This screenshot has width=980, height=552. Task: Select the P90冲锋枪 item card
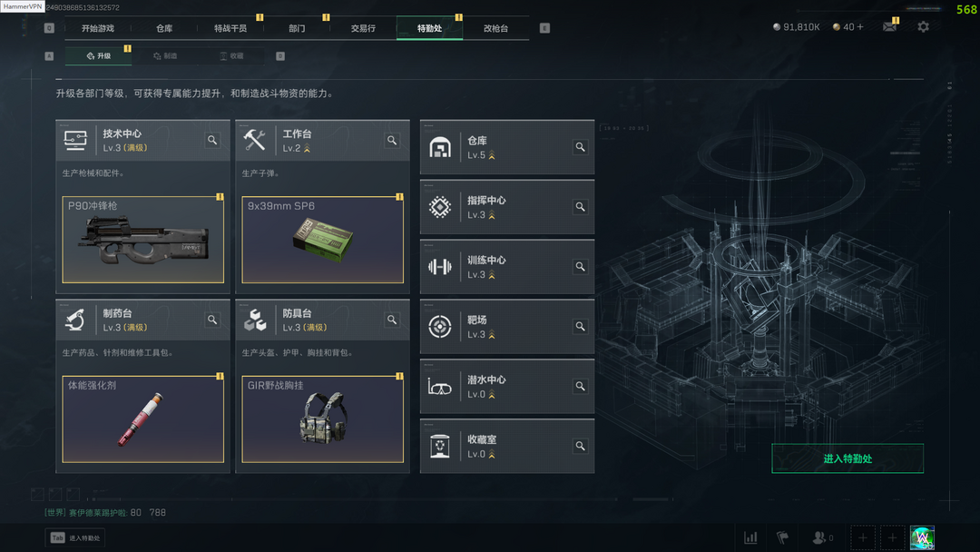pyautogui.click(x=143, y=240)
